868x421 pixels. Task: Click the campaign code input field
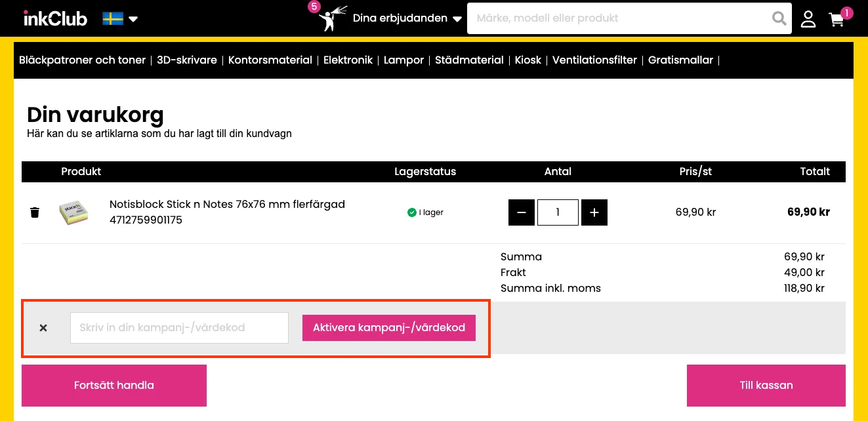[178, 328]
